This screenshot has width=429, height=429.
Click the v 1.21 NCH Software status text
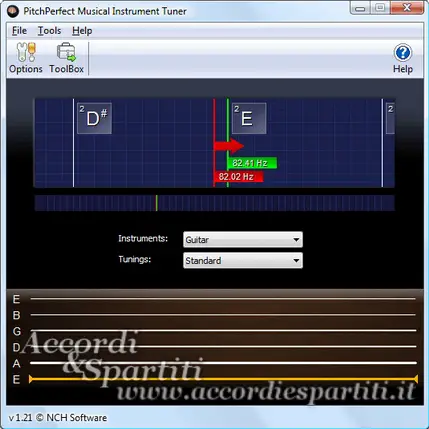click(58, 418)
